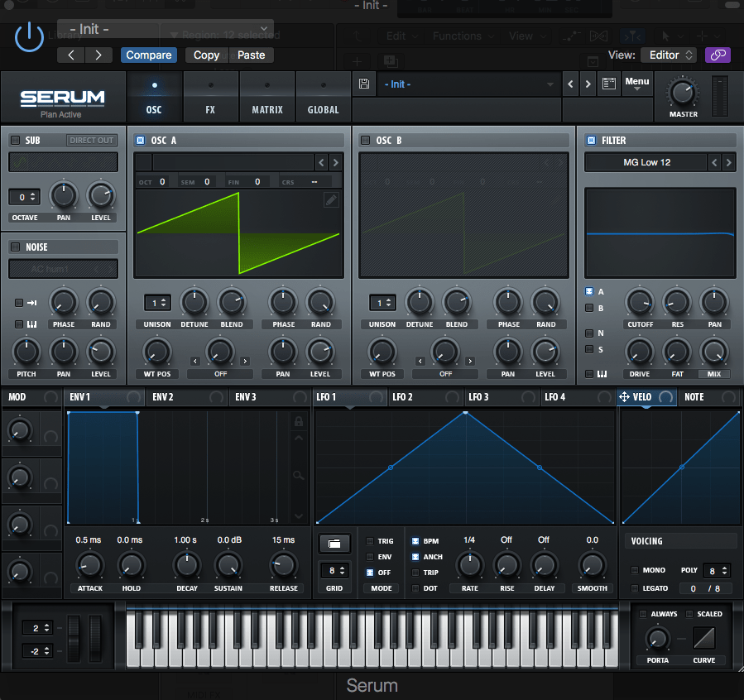Click the envelope zoom magnifier icon
The height and width of the screenshot is (700, 744).
tap(298, 475)
